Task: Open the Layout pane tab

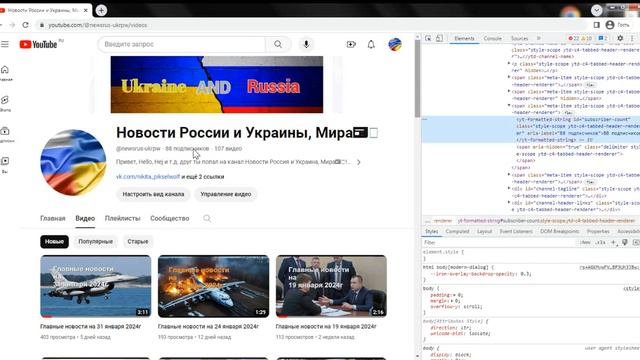Action: tap(484, 231)
